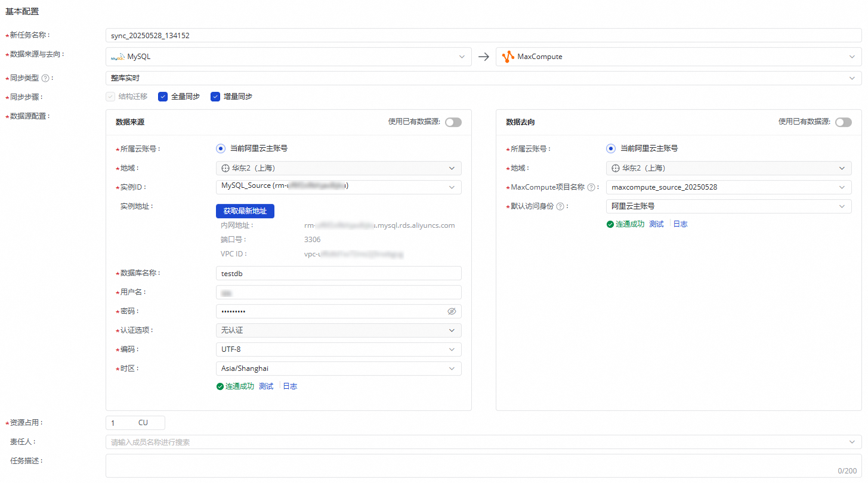Image resolution: width=868 pixels, height=483 pixels.
Task: Click the 连通成功 text in 数据来源
Action: (240, 386)
